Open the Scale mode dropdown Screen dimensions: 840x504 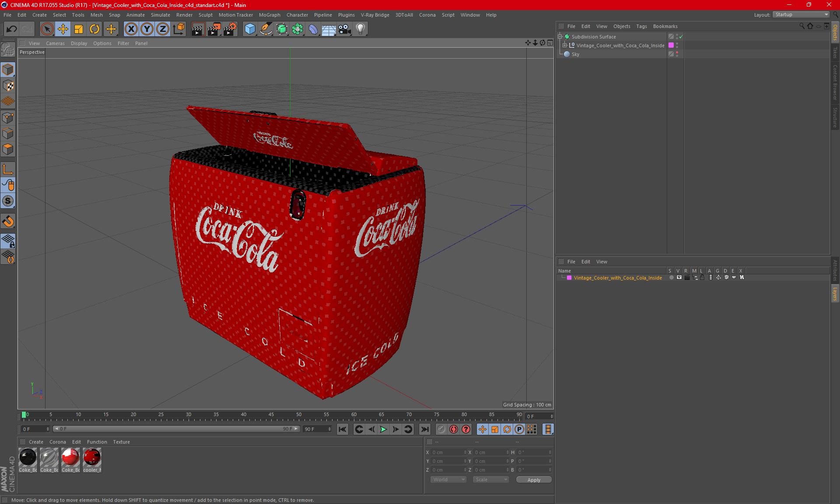coord(491,479)
